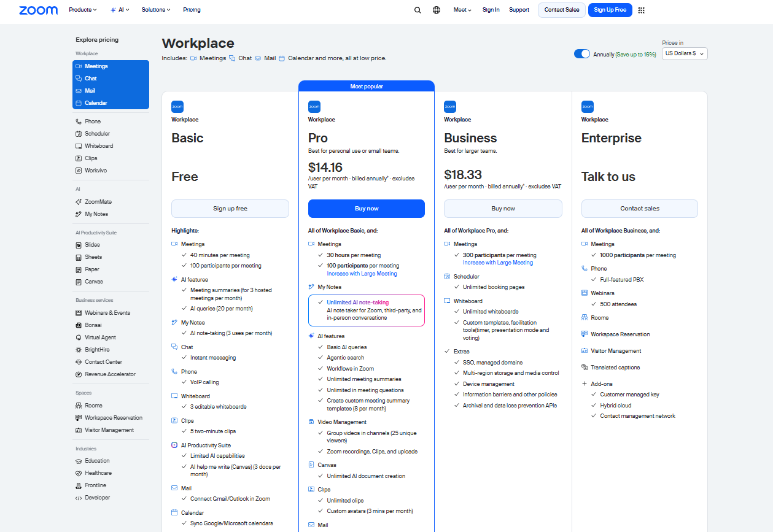Toggle the Annually billing switch
773x532 pixels.
click(x=582, y=54)
